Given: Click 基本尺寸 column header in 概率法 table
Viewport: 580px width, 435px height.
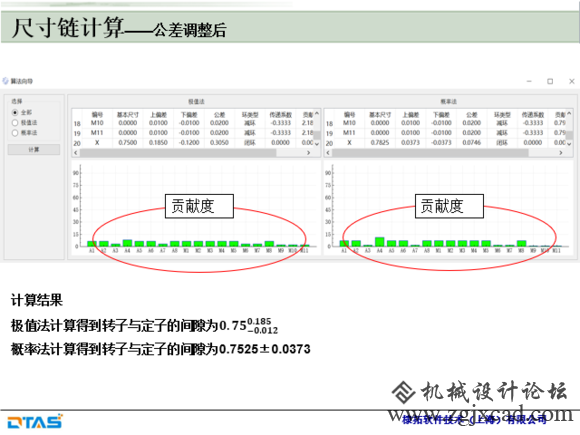Looking at the screenshot, I should [x=380, y=115].
